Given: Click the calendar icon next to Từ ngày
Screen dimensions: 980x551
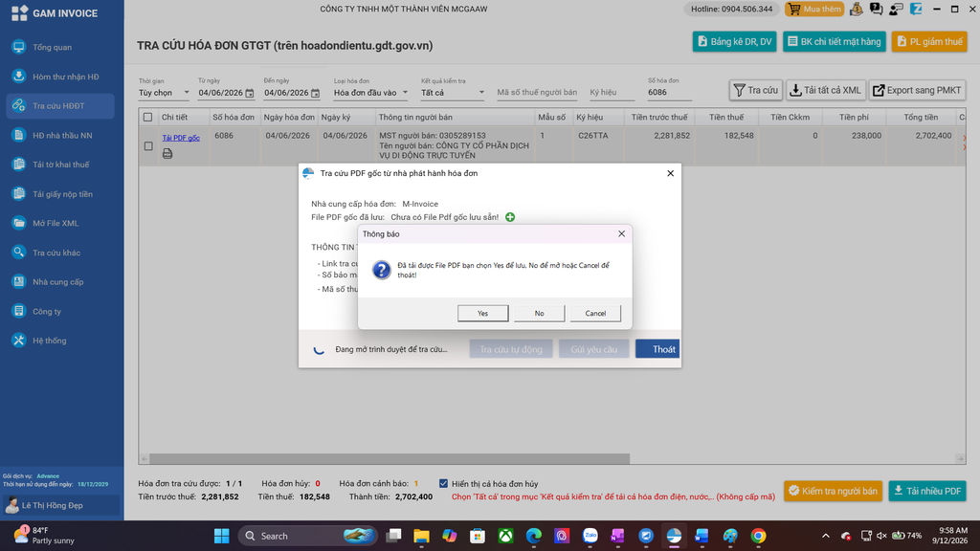Looking at the screenshot, I should tap(250, 93).
